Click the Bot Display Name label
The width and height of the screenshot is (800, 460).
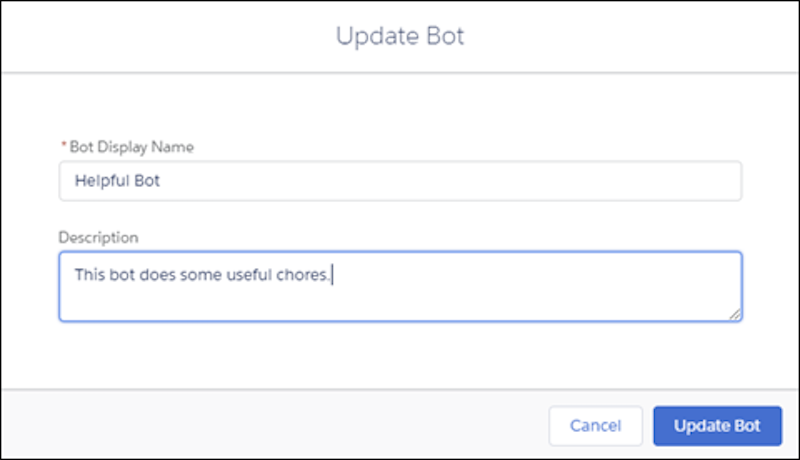click(131, 147)
